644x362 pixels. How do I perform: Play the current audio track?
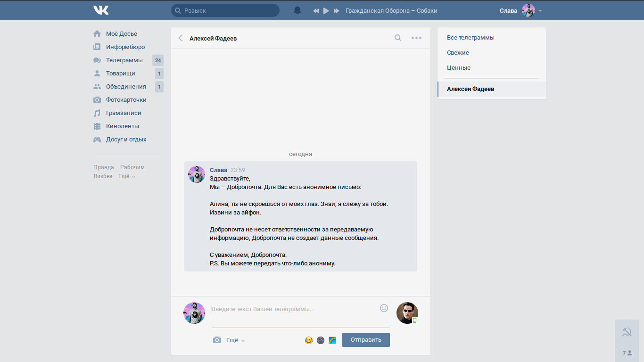coord(326,11)
